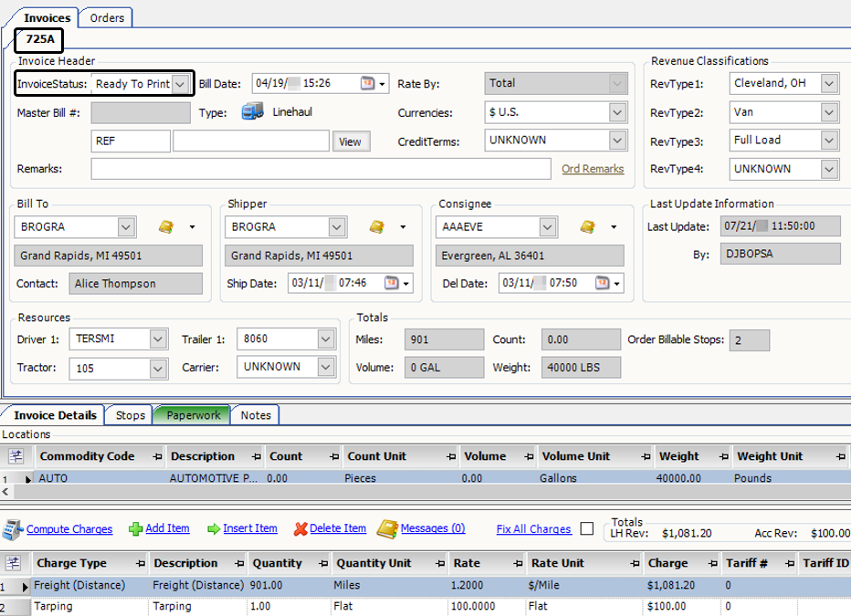Open Ship Date calendar picker icon
Screen dimensions: 852x616
[391, 283]
